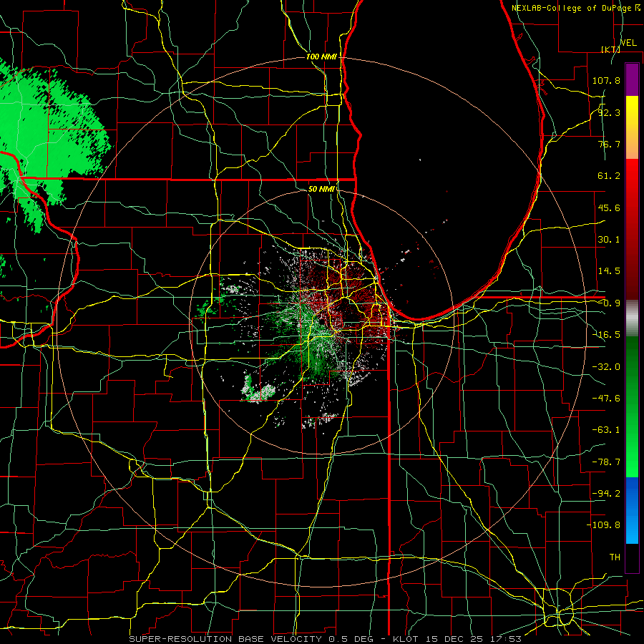
Task: Click the VEL legend heading
Action: [x=628, y=43]
